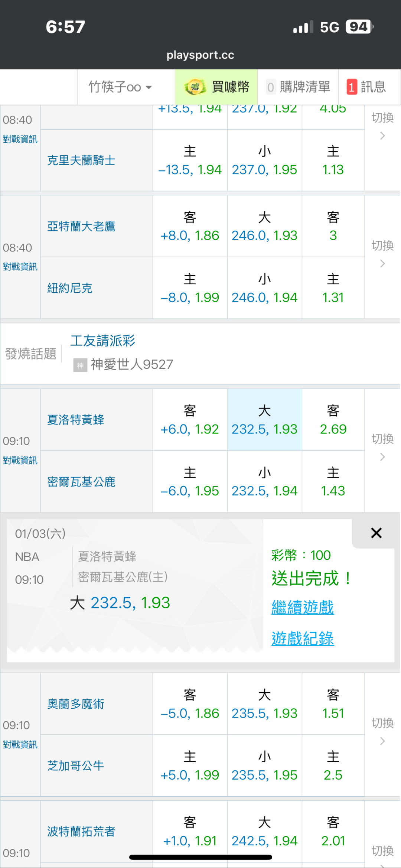Expand the 竹筷子oo account dropdown
The image size is (401, 868).
(x=120, y=87)
